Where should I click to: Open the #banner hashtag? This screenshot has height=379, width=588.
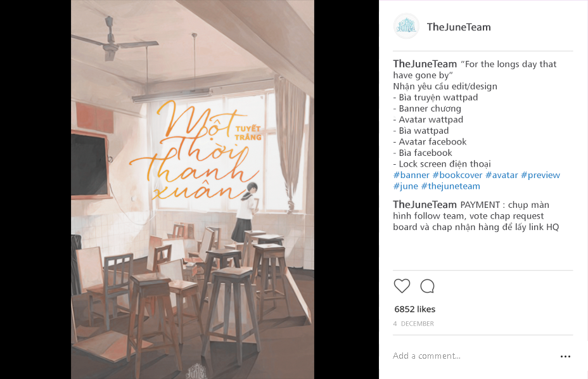[411, 175]
